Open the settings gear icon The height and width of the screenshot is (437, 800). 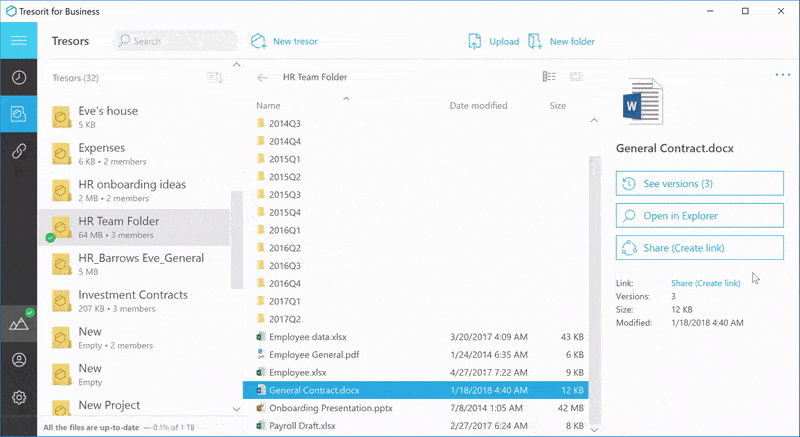pos(19,397)
